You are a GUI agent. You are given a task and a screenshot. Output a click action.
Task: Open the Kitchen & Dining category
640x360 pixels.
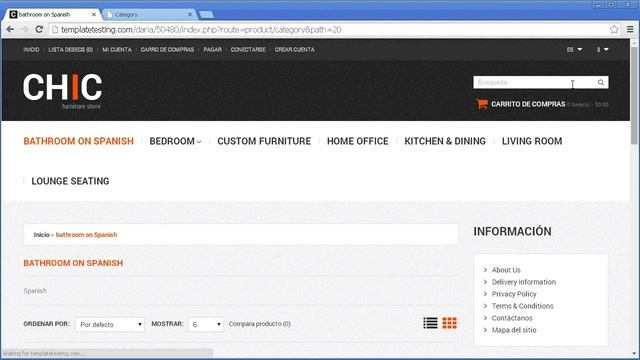pos(445,141)
